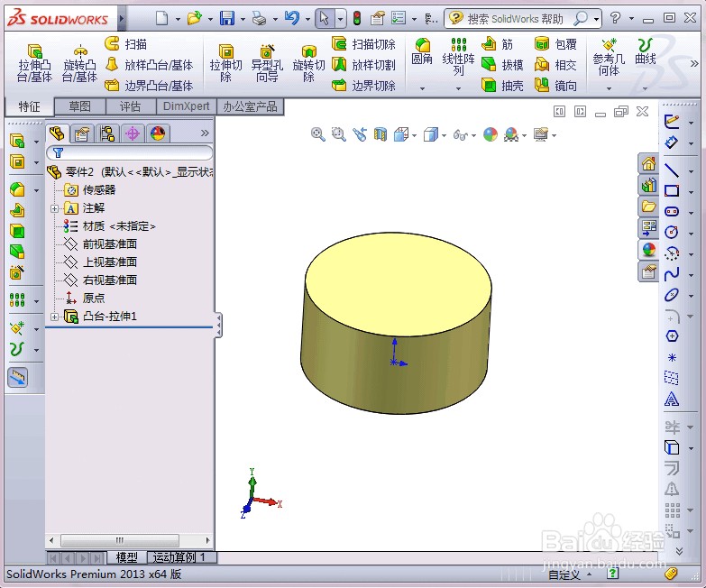Open SolidWorks Resources home task pane
706x588 pixels.
point(648,163)
